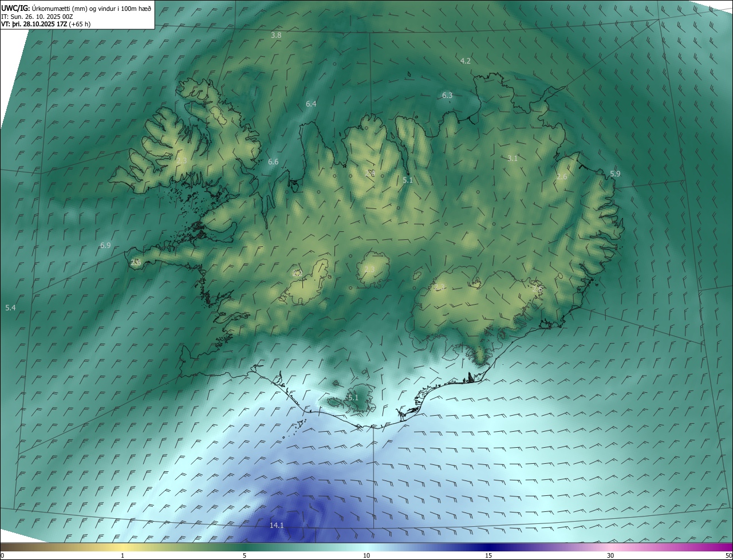The width and height of the screenshot is (733, 560).
Task: Click the colour scale tick label 5
Action: click(245, 555)
